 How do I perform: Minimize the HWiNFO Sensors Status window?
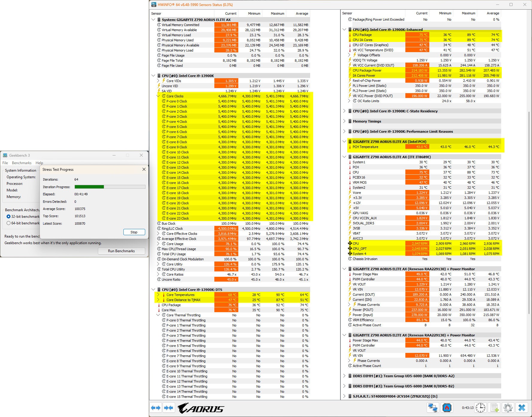pos(498,4)
